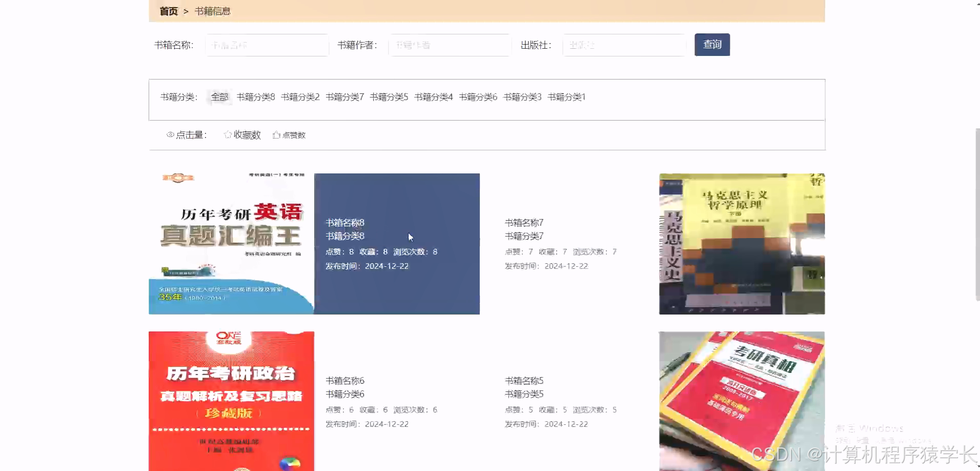This screenshot has height=471, width=980.
Task: Click the page's vertical scrollbar thumb
Action: coord(977,214)
